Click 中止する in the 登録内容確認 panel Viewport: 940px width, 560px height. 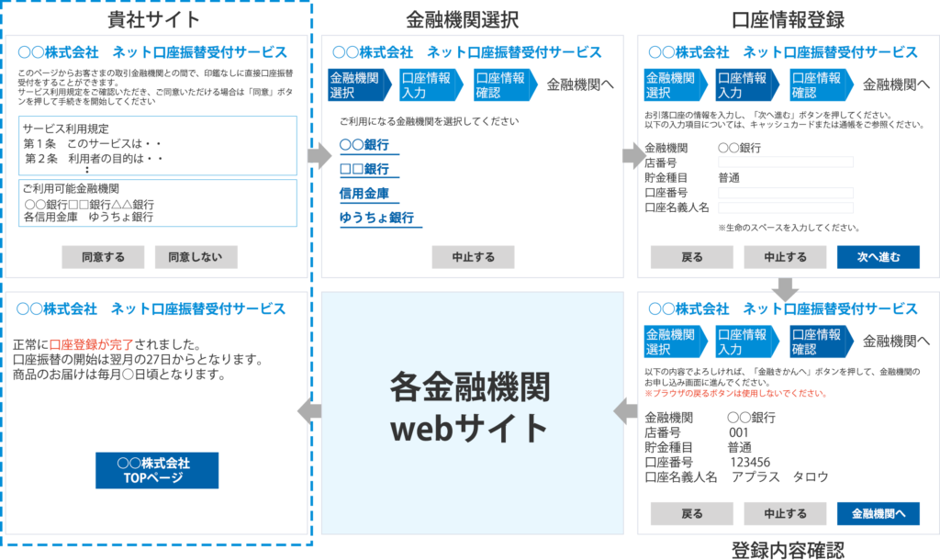[785, 513]
